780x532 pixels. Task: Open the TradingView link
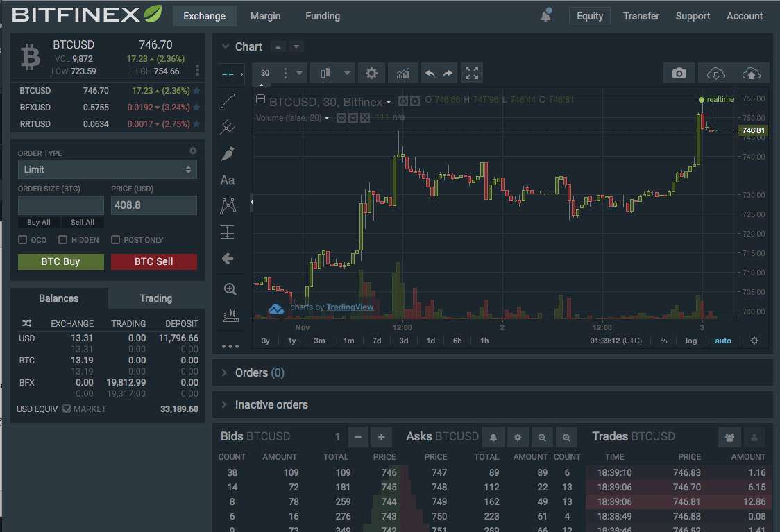(x=350, y=307)
